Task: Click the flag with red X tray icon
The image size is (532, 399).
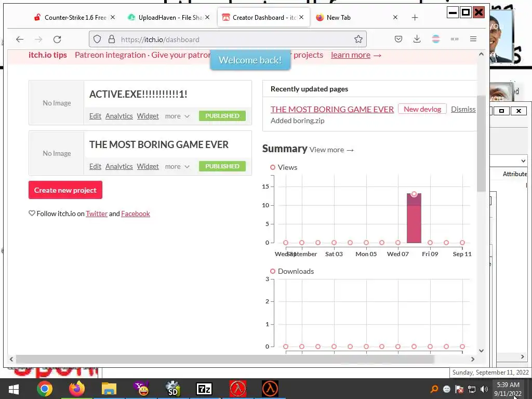Action: [x=459, y=389]
